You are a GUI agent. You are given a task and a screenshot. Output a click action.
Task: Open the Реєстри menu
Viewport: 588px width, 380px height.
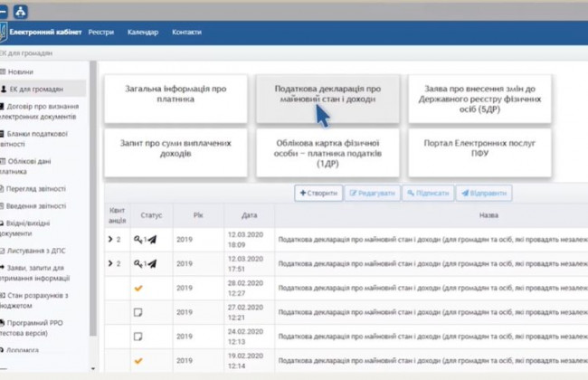100,33
